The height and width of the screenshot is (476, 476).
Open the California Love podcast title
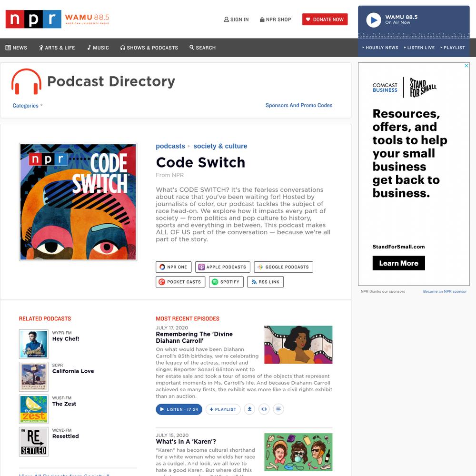click(x=73, y=371)
